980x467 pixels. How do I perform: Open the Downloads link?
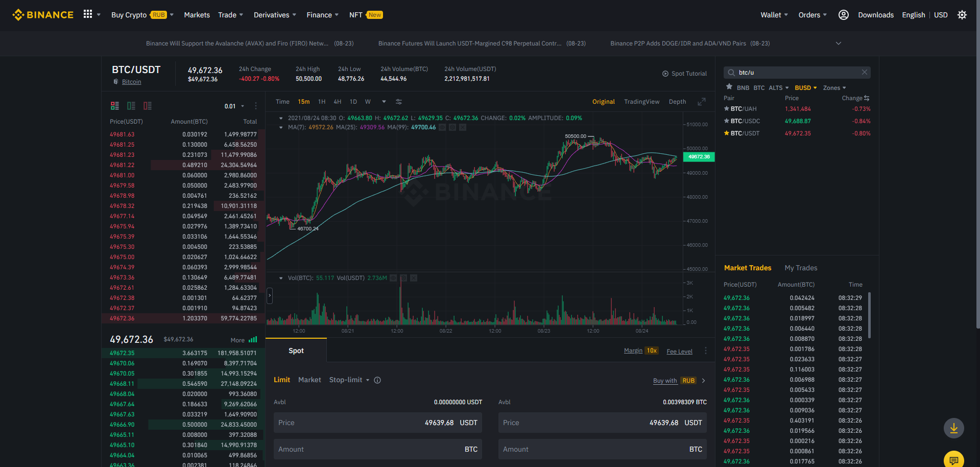[876, 15]
